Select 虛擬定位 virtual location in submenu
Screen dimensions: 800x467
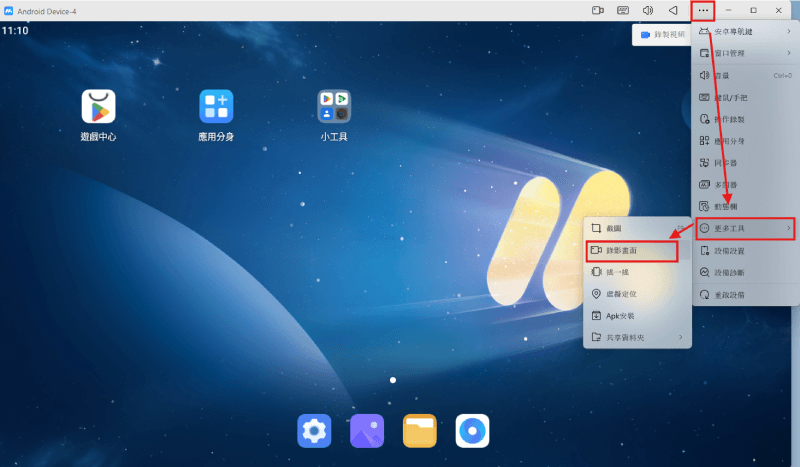coord(637,294)
